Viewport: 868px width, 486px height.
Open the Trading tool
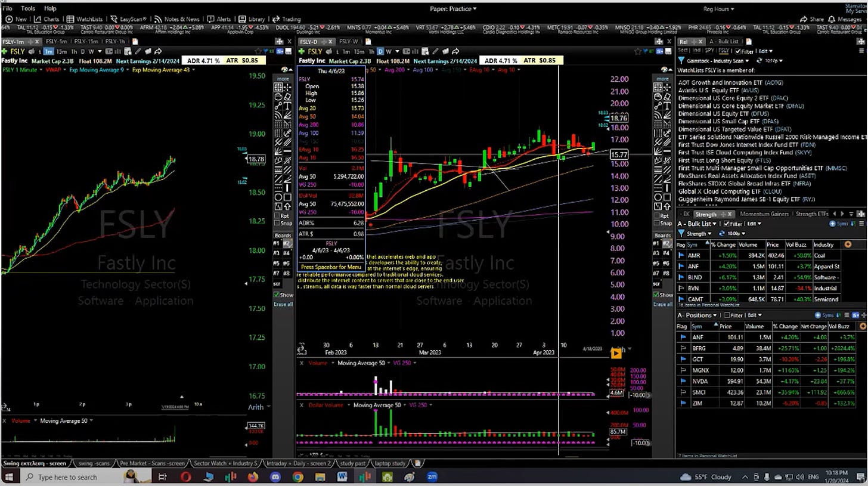pos(288,19)
